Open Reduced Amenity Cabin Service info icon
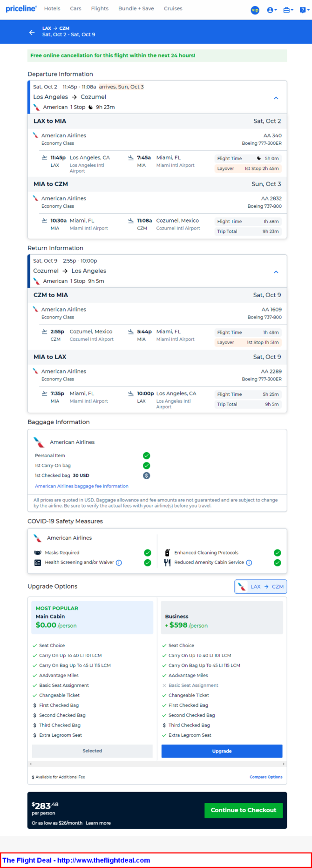 pos(249,563)
